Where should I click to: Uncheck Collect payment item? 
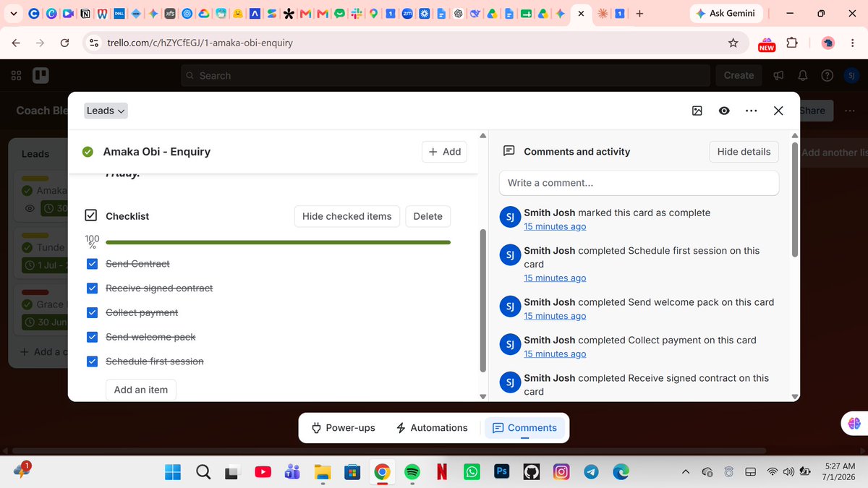point(92,313)
